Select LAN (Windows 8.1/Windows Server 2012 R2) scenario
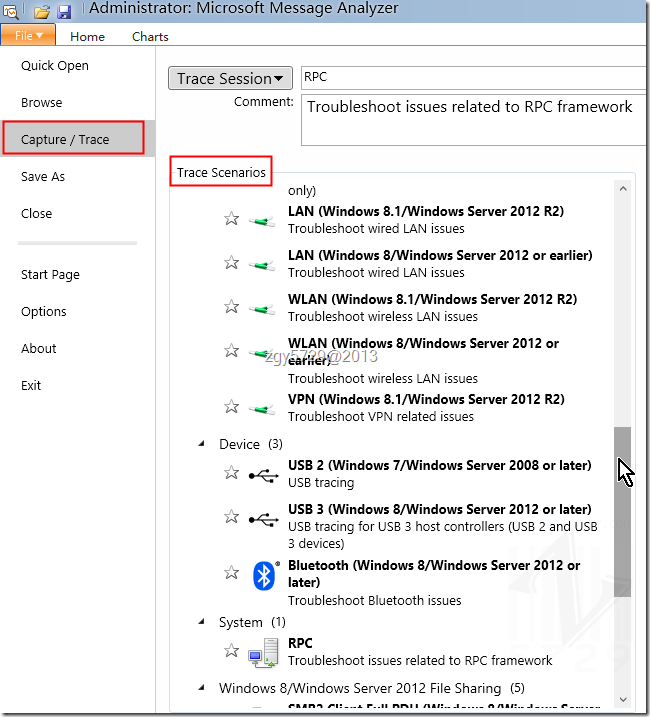Viewport: 650px width, 717px height. (426, 211)
